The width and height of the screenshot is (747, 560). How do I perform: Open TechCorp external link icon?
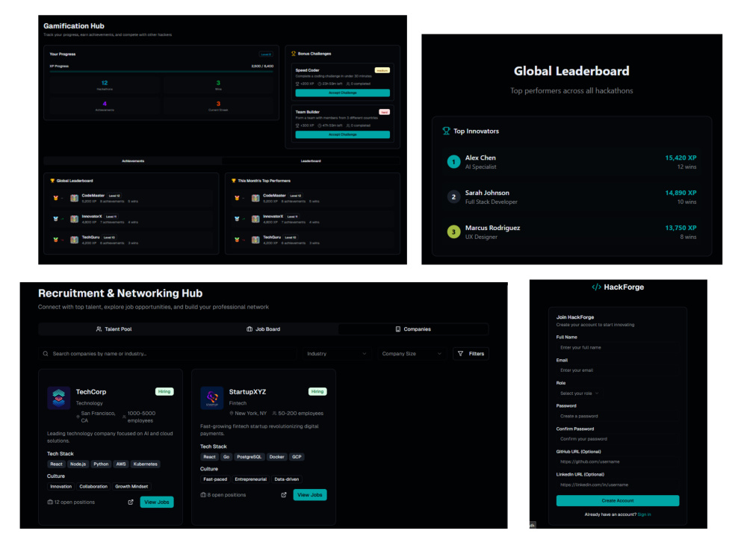[131, 503]
